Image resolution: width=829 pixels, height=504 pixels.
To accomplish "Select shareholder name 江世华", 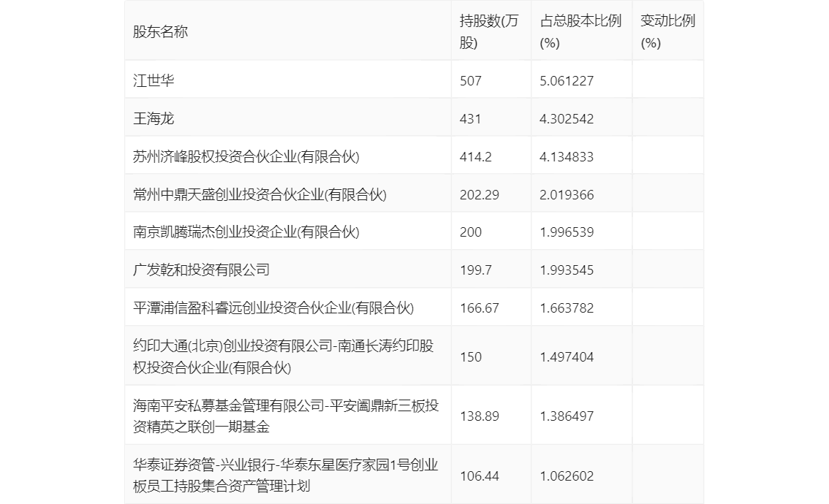I will [154, 80].
